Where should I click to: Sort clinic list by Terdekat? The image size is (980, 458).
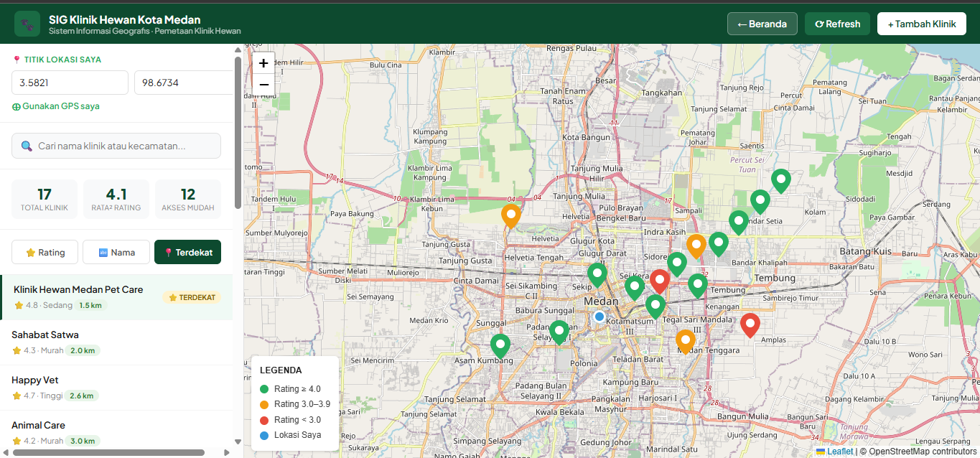(x=188, y=252)
